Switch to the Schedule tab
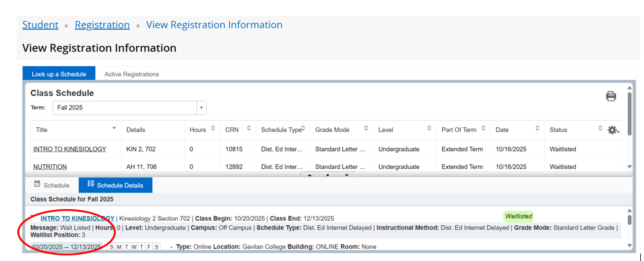This screenshot has width=644, height=261. [x=51, y=186]
